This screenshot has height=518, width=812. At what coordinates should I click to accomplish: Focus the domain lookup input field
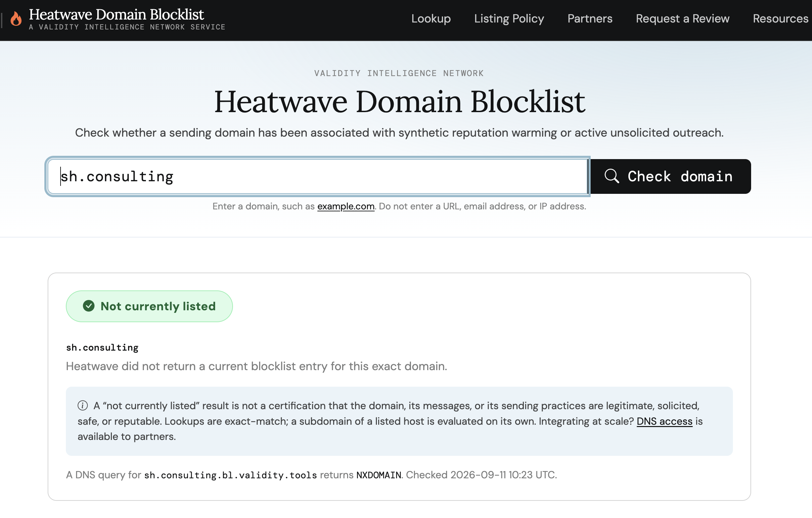[x=318, y=176]
